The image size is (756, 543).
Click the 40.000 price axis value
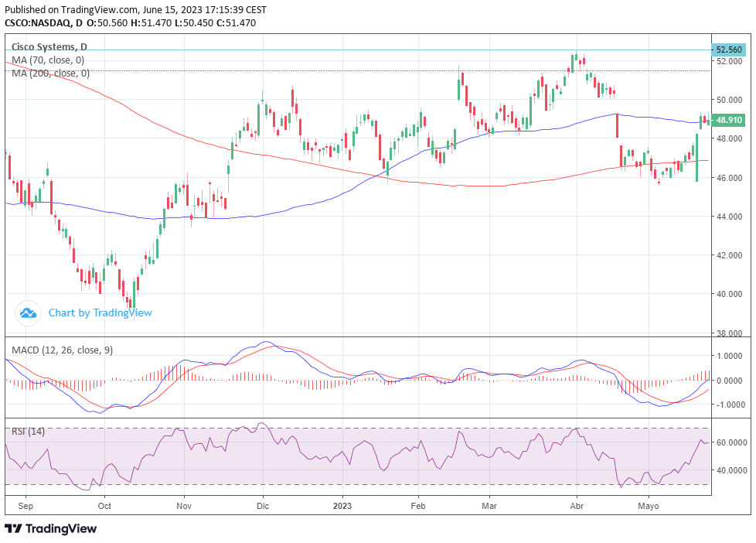click(x=730, y=294)
